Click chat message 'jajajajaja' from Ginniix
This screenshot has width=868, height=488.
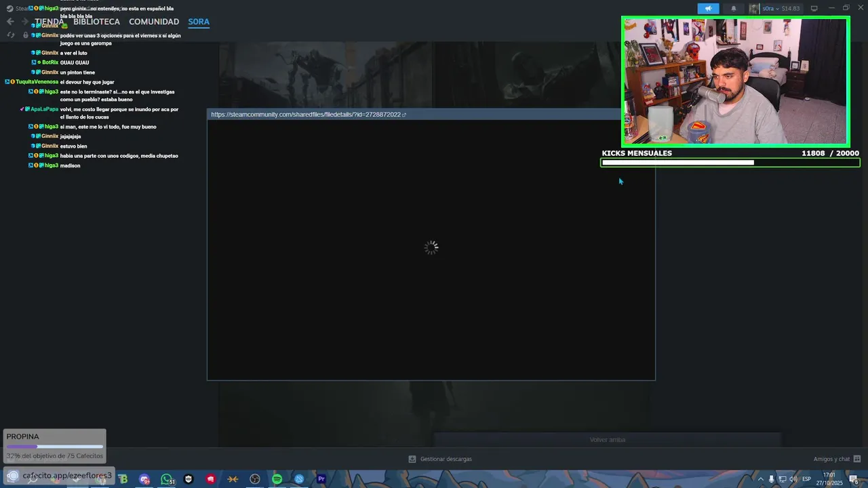pyautogui.click(x=71, y=136)
